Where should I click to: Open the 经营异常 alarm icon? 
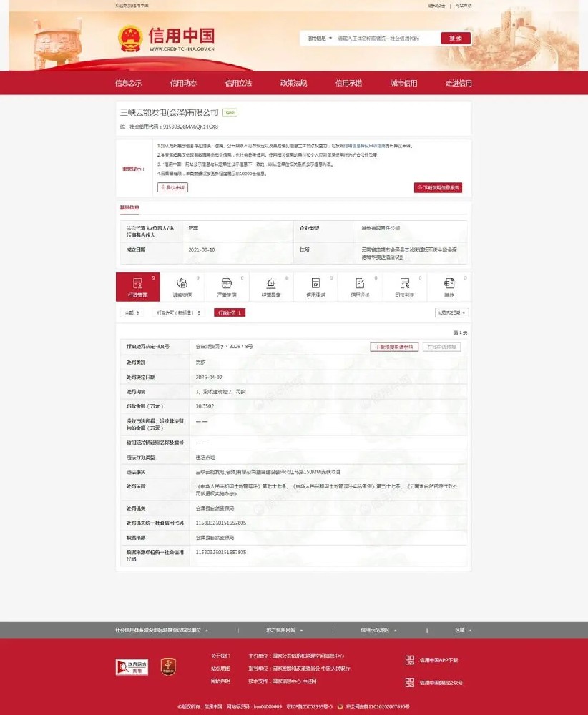271,283
